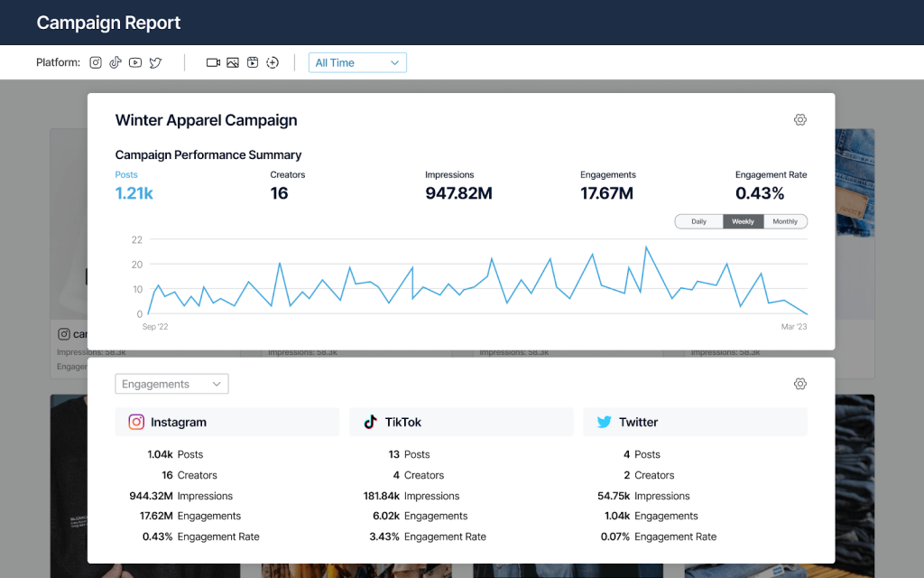Switch chart to Weekly view
924x578 pixels.
click(743, 221)
